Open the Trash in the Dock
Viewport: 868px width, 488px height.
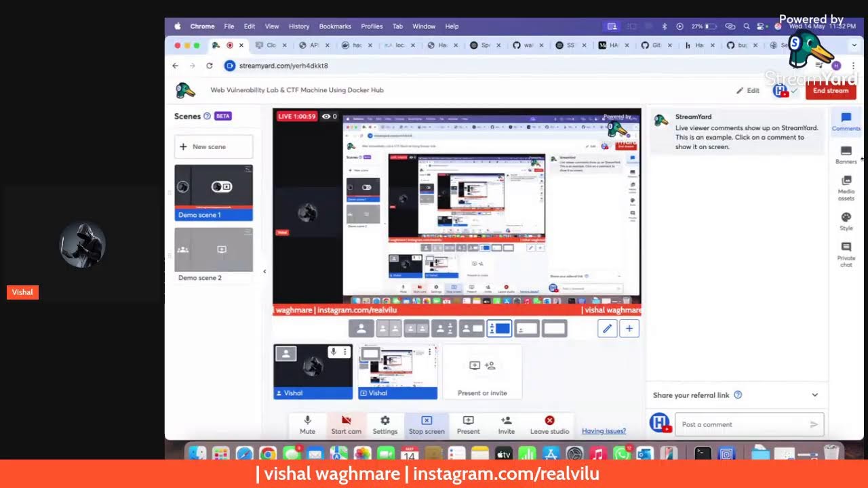point(831,453)
